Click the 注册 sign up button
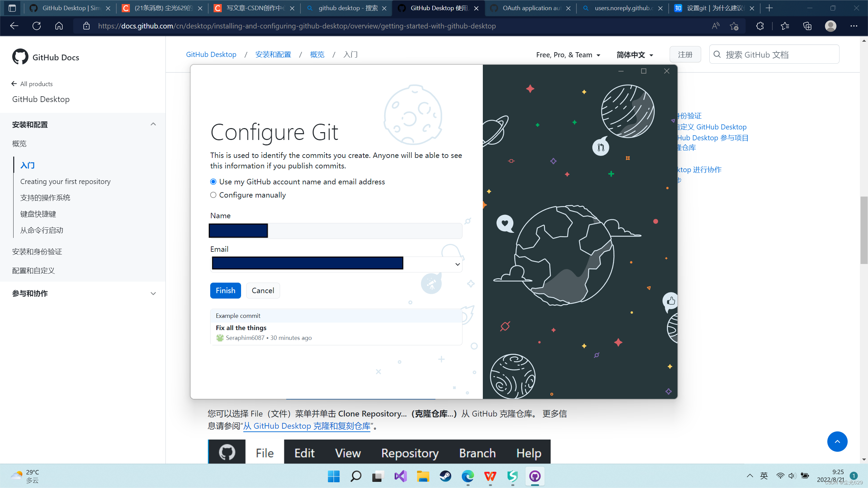Viewport: 868px width, 488px height. pyautogui.click(x=685, y=55)
